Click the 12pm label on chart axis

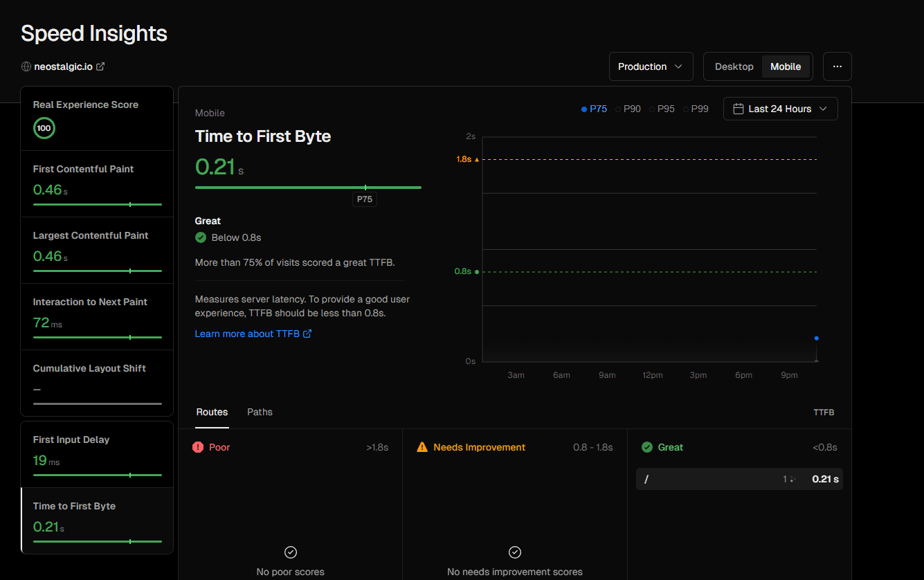pos(653,375)
